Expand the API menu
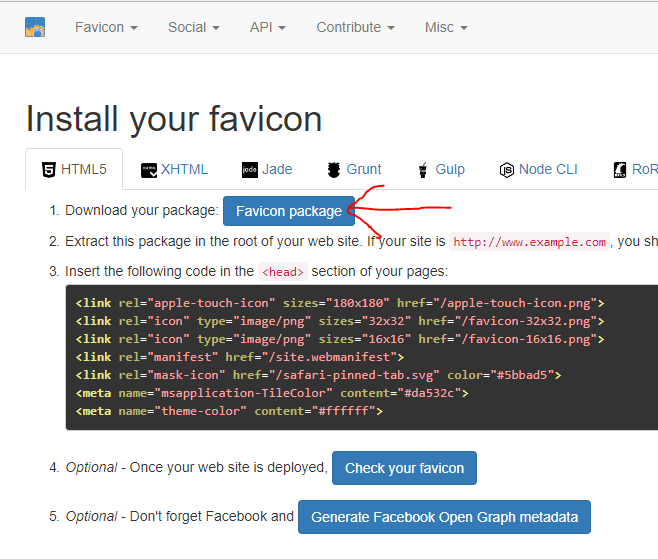Image resolution: width=658 pixels, height=559 pixels. (x=267, y=27)
